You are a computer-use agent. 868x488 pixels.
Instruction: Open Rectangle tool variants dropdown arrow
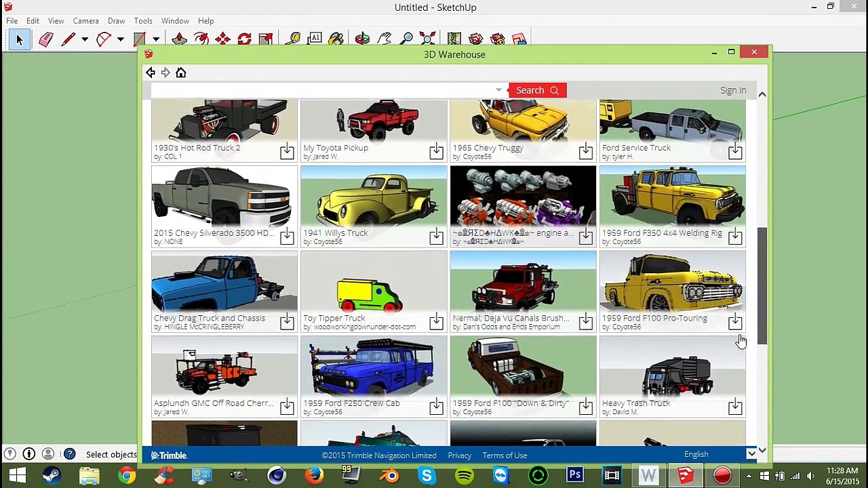156,39
